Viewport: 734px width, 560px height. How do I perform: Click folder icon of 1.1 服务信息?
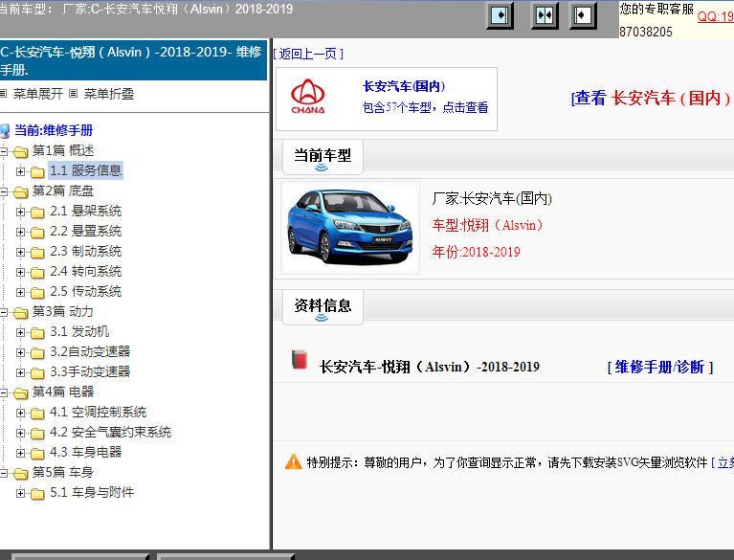click(37, 172)
